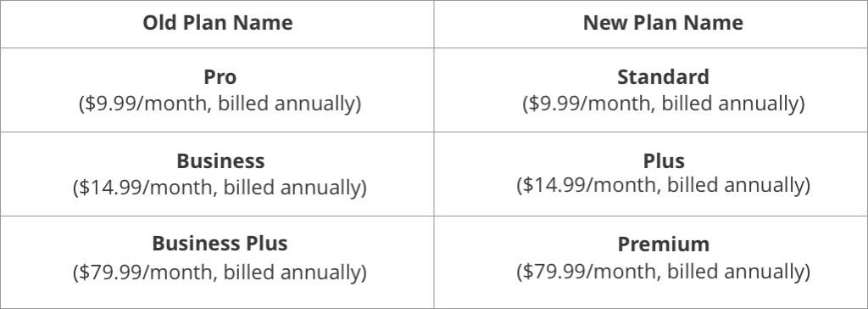The height and width of the screenshot is (309, 868).
Task: Select the Standard plan name
Action: 663,76
